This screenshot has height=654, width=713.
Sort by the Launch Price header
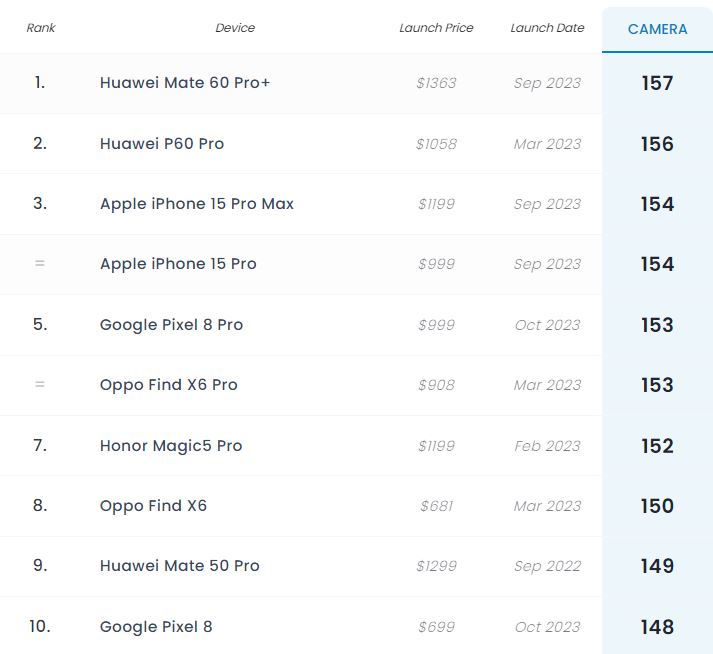[436, 28]
